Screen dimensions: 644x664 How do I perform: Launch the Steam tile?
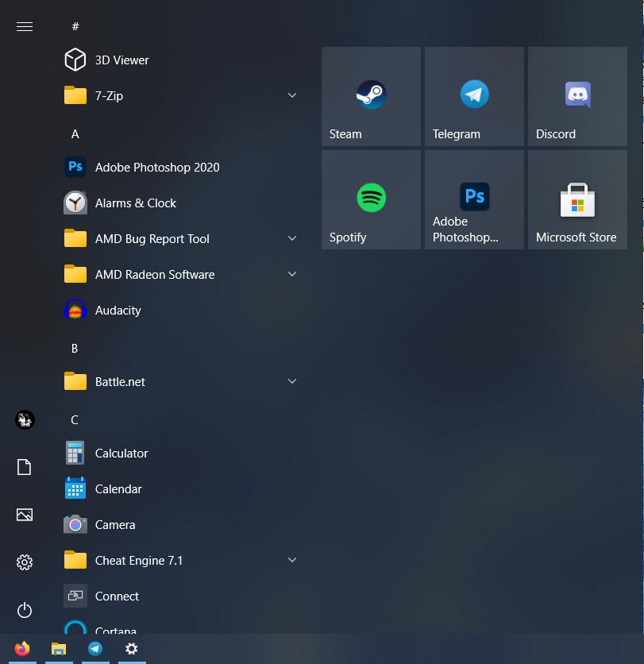[371, 97]
